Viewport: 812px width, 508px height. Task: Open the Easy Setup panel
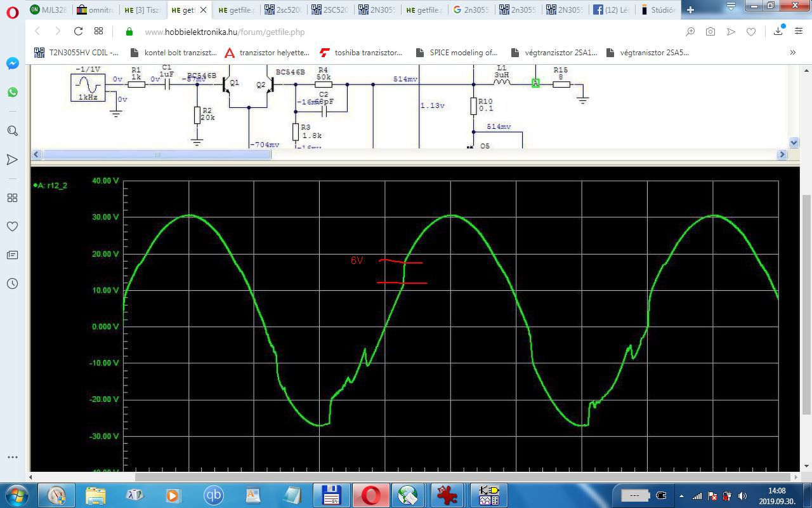pos(798,32)
